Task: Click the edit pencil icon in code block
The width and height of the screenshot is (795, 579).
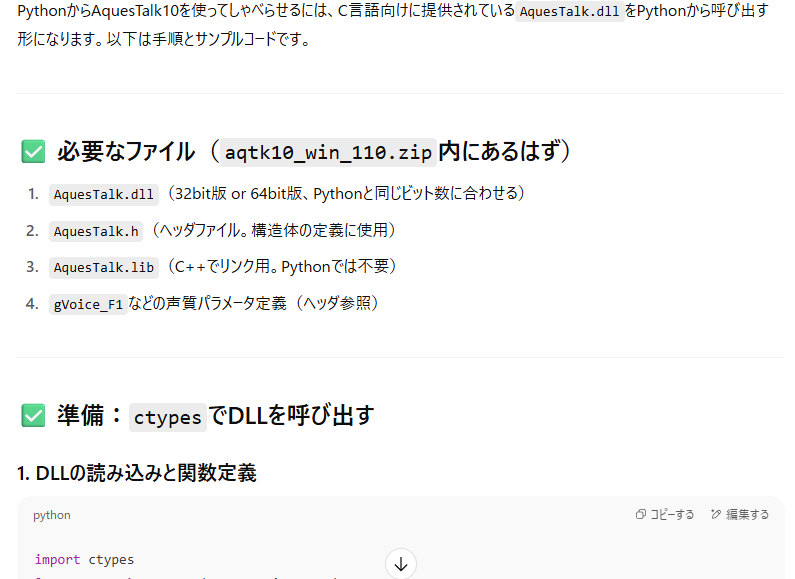Action: [716, 515]
